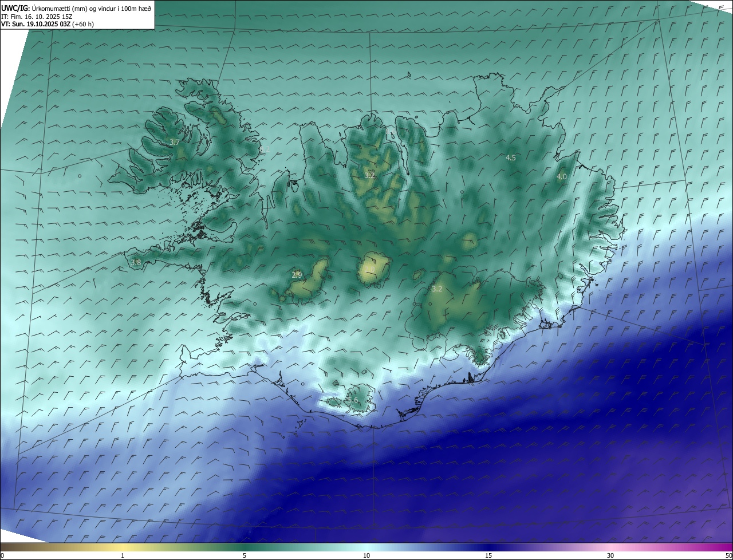Pick the light pink colour above tick 30
This screenshot has width=733, height=560.
tap(610, 547)
